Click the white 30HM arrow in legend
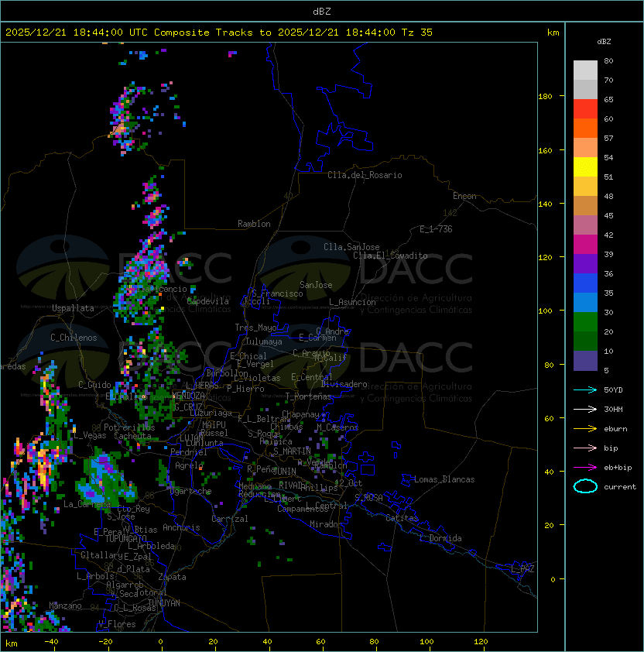 (585, 410)
